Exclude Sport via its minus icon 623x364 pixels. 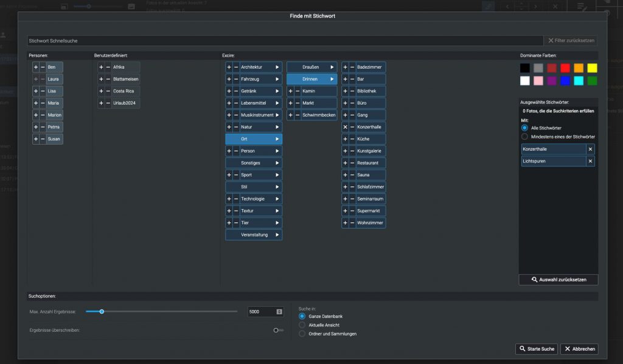(x=237, y=174)
